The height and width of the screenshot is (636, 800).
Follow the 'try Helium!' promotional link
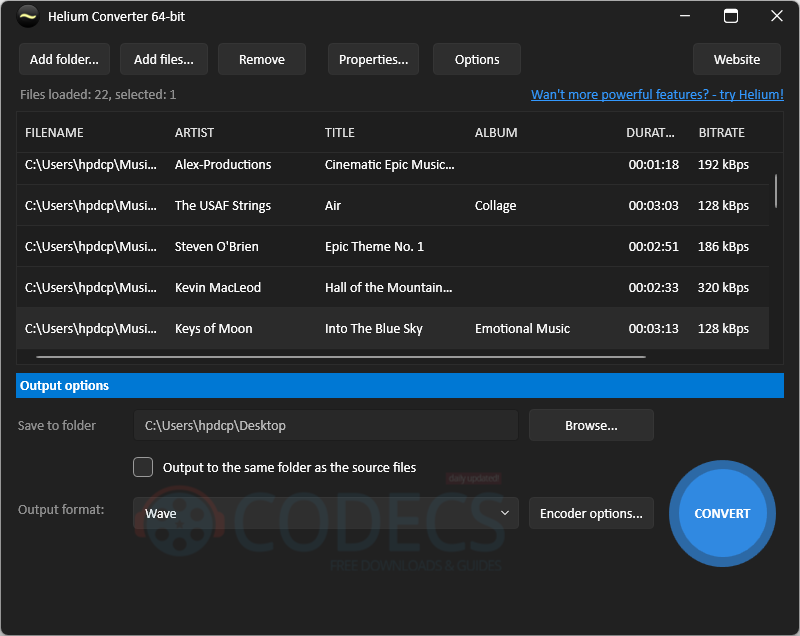pyautogui.click(x=657, y=94)
